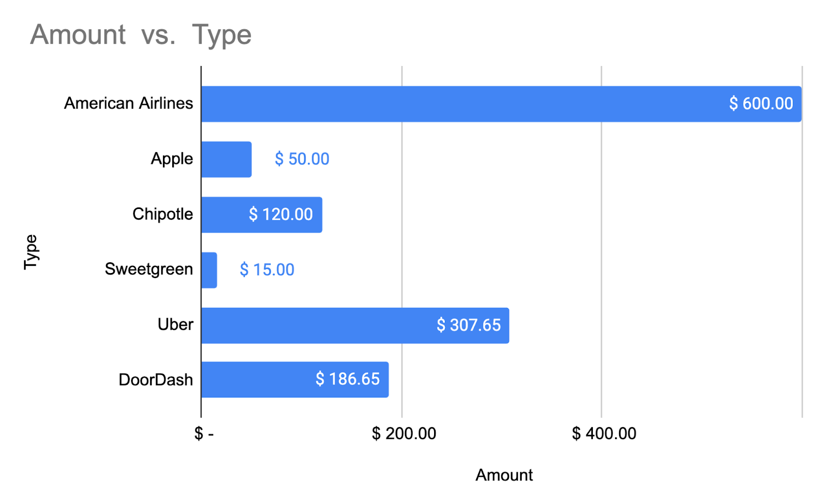Select the blue Apple bar

226,159
